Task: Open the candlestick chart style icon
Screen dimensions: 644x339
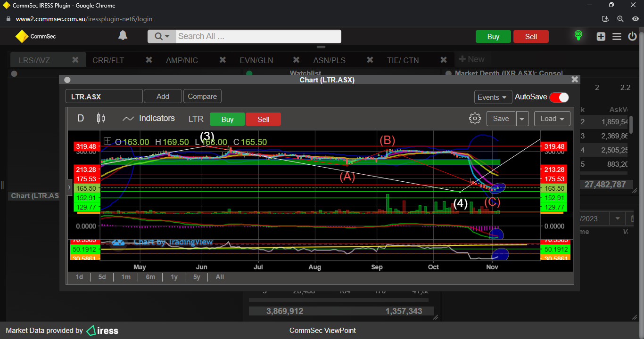Action: point(101,118)
